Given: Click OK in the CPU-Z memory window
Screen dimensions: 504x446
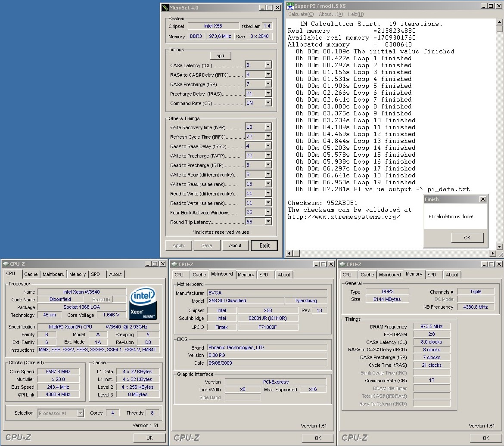Looking at the screenshot, I should coord(486,438).
